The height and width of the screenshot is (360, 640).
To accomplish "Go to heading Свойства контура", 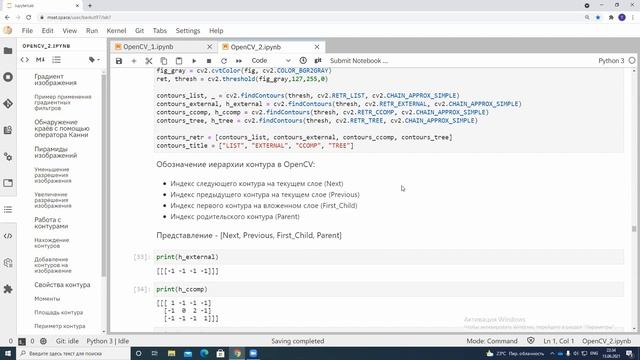I will tap(62, 285).
